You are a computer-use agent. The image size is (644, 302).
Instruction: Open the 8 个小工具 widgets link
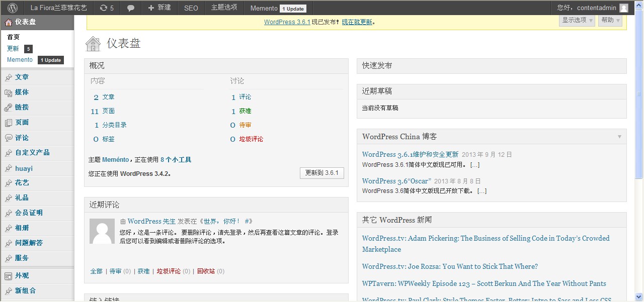pos(176,160)
